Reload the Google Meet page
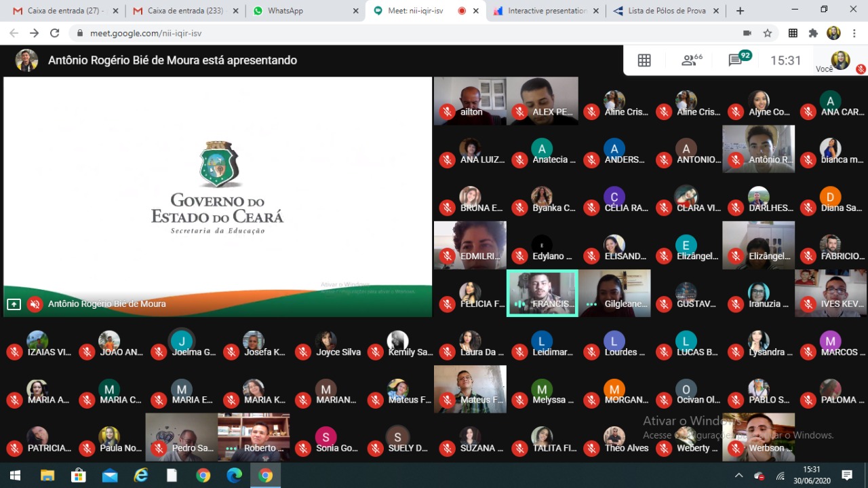Viewport: 868px width, 488px height. tap(55, 33)
